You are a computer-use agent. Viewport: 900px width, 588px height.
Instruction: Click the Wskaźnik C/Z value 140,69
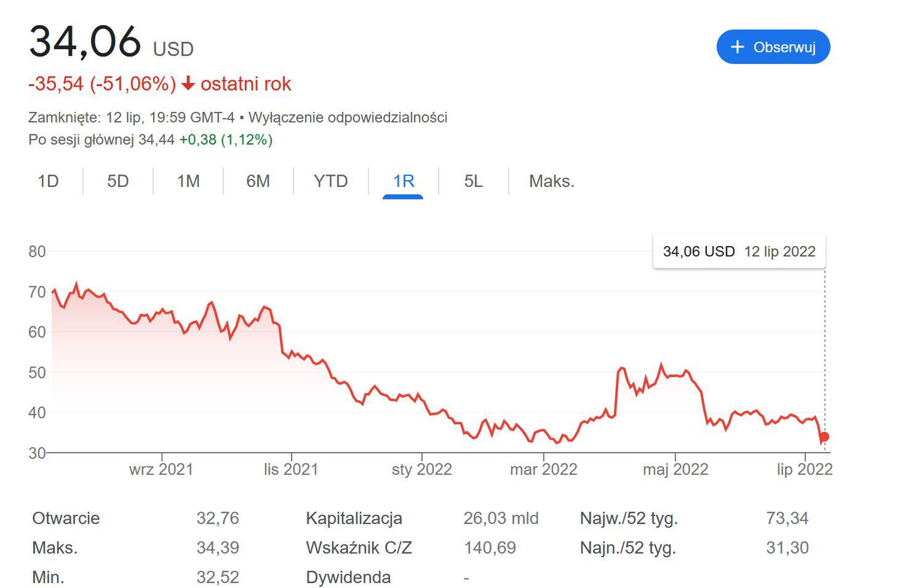pyautogui.click(x=490, y=547)
